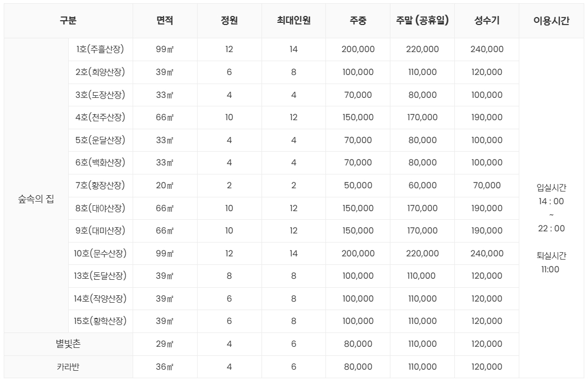Select the 10호(문수산장) row label
Viewport: 588px width, 383px height.
click(100, 253)
